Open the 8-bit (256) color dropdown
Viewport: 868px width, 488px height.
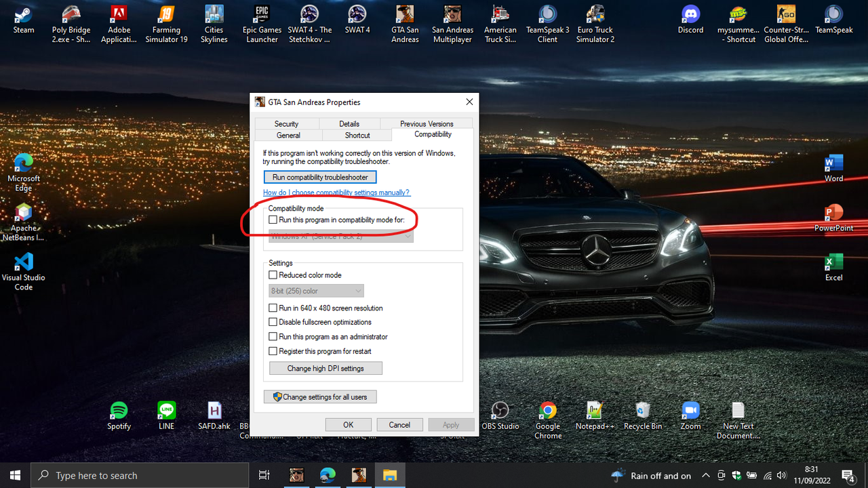[x=317, y=291]
